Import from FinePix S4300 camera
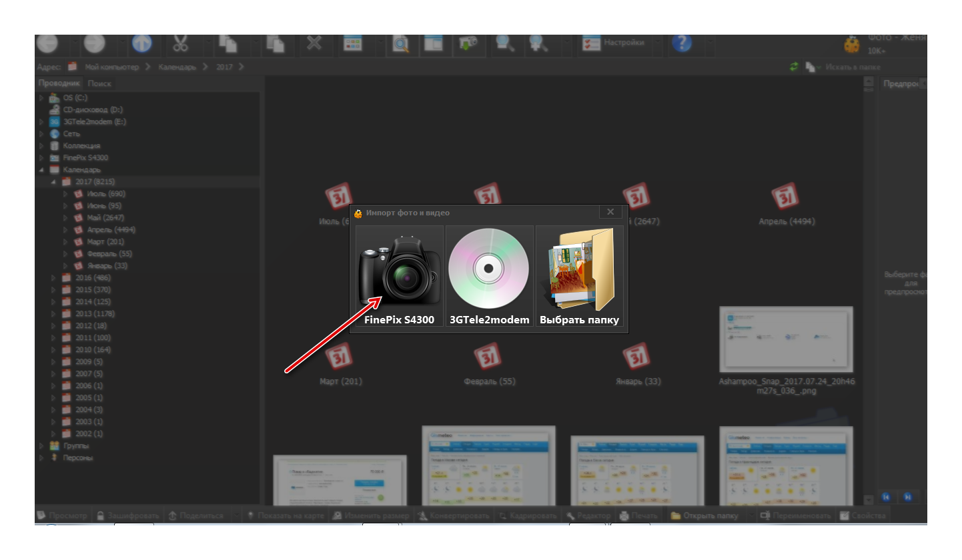This screenshot has height=560, width=962. [x=400, y=277]
